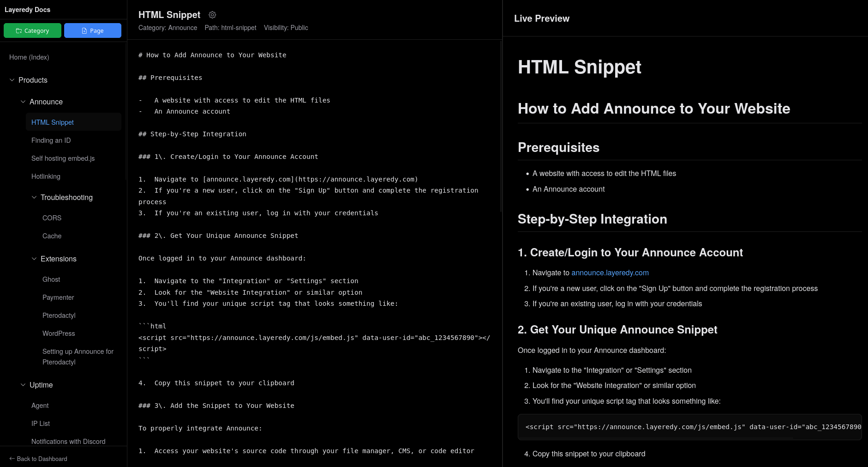Open Agent page under Uptime
The image size is (868, 467).
[x=40, y=406]
